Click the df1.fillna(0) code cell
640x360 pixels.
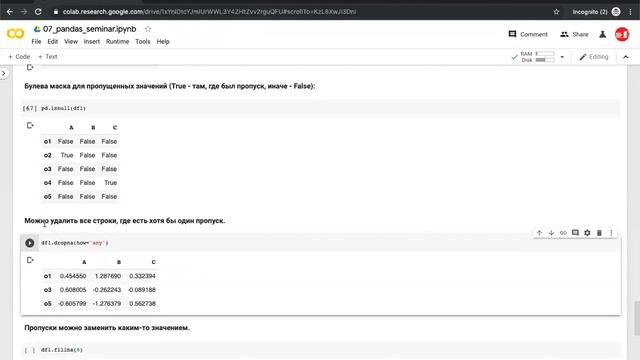(x=321, y=350)
